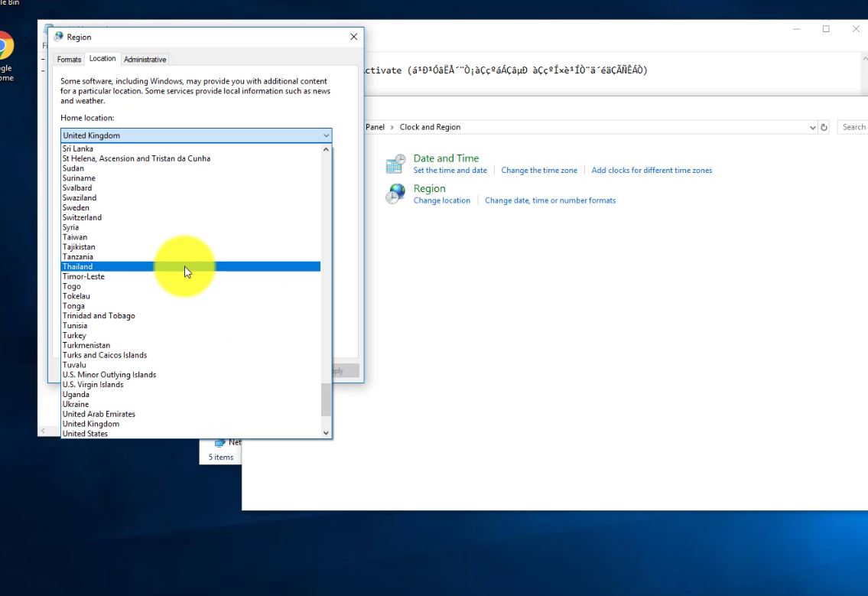Click the Region dialog title globe icon
868x596 pixels.
[59, 37]
